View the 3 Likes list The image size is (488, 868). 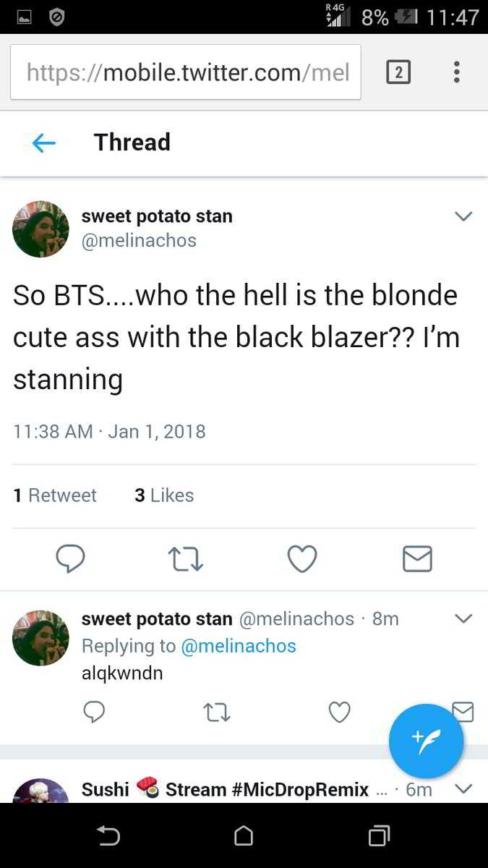click(164, 495)
